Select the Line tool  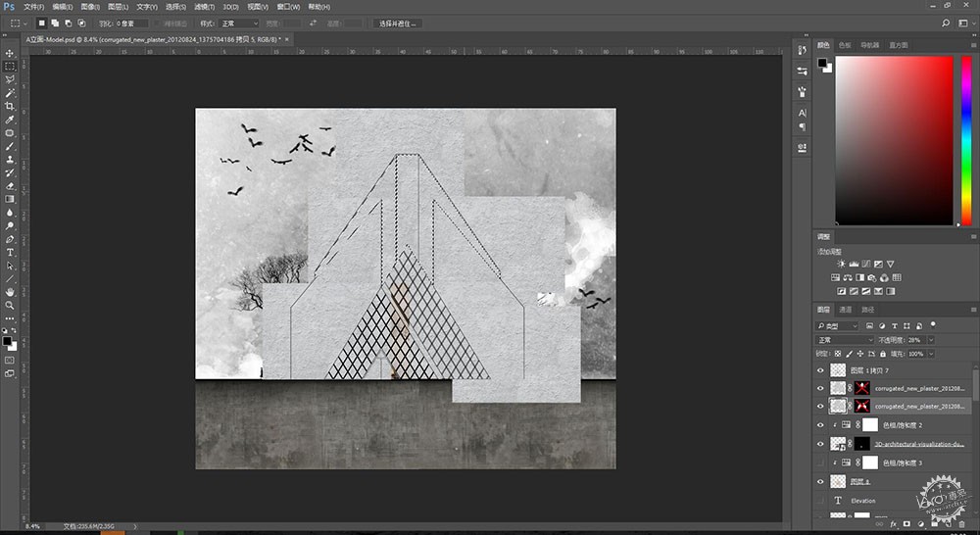[x=10, y=278]
